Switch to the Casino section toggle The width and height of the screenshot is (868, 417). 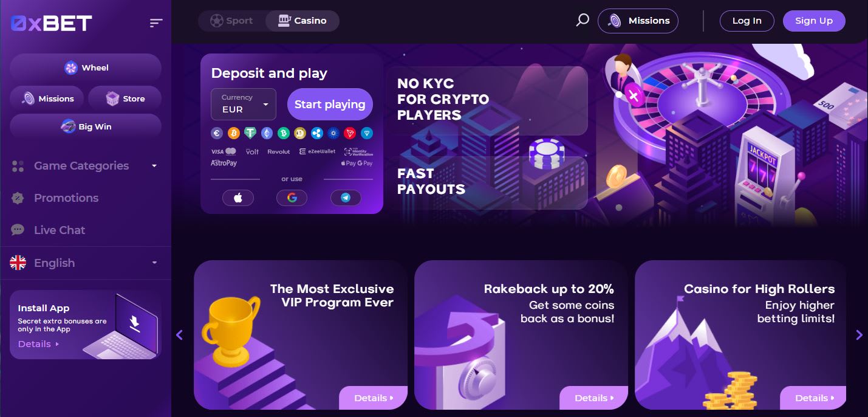[302, 21]
